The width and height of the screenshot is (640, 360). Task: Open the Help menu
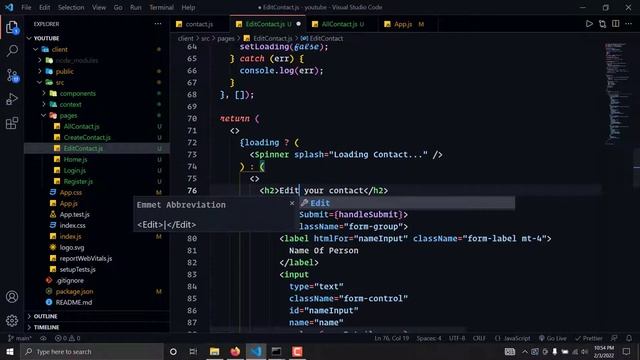[188, 7]
